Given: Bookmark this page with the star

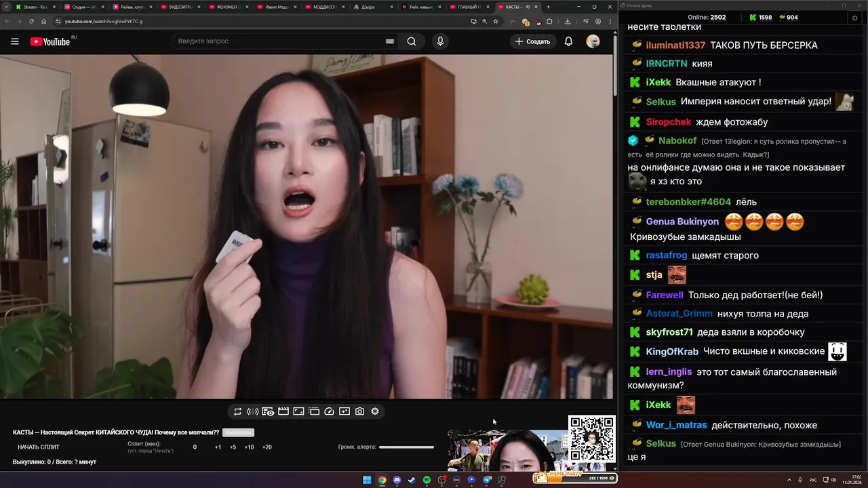Looking at the screenshot, I should coord(496,21).
